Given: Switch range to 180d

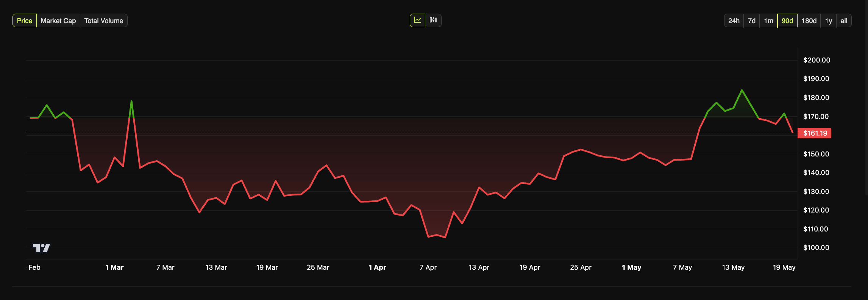Looking at the screenshot, I should tap(809, 21).
